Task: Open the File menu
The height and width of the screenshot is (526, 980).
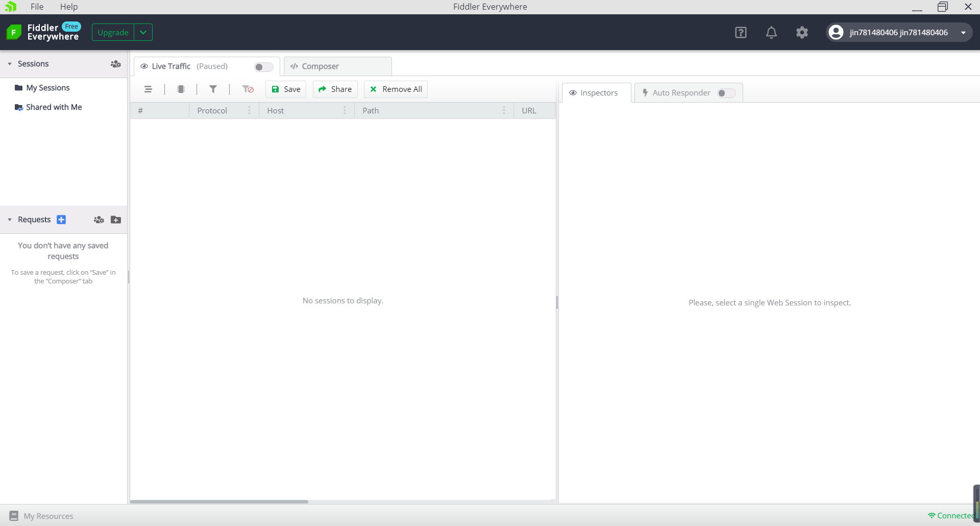Action: click(37, 7)
